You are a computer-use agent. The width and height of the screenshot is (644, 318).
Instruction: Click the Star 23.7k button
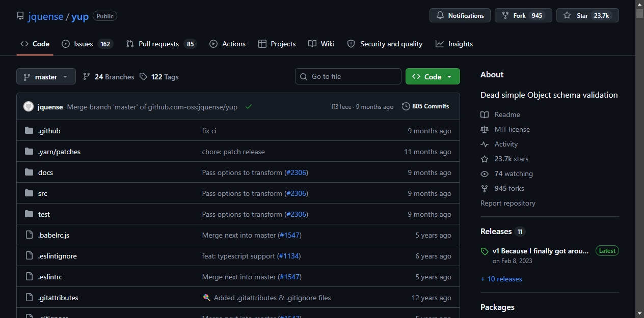pos(587,15)
